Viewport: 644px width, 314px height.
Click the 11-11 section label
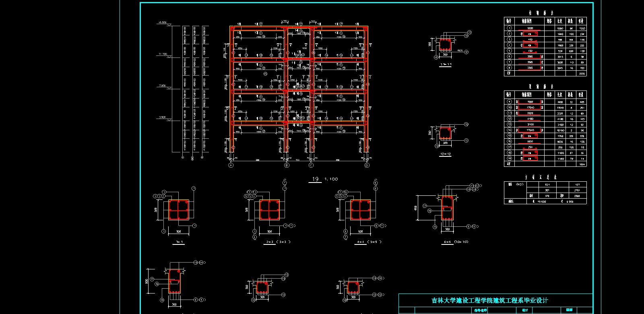[x=446, y=64]
